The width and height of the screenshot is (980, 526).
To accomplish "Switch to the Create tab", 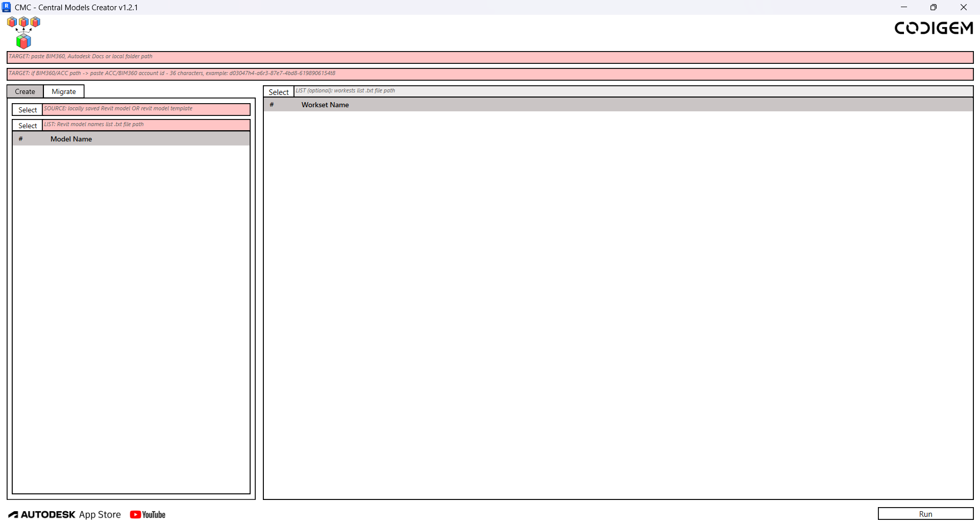I will click(25, 91).
